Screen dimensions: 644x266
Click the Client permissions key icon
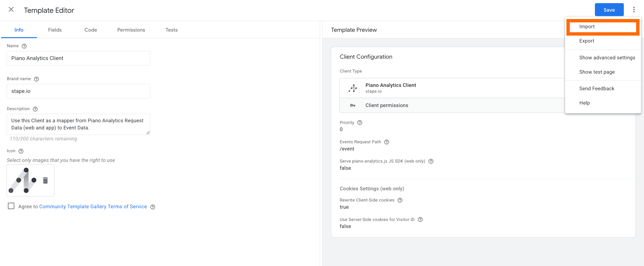352,105
